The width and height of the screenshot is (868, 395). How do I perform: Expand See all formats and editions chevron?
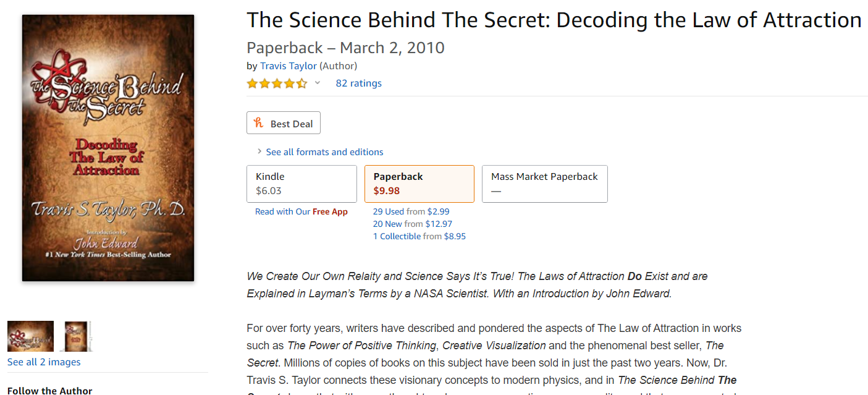click(x=259, y=151)
